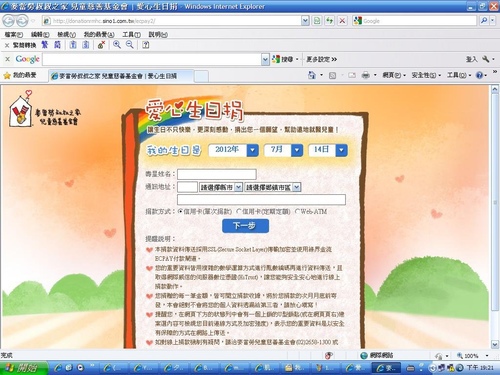Image resolution: width=500 pixels, height=375 pixels.
Task: Click the Print icon in command bar
Action: 366,75
